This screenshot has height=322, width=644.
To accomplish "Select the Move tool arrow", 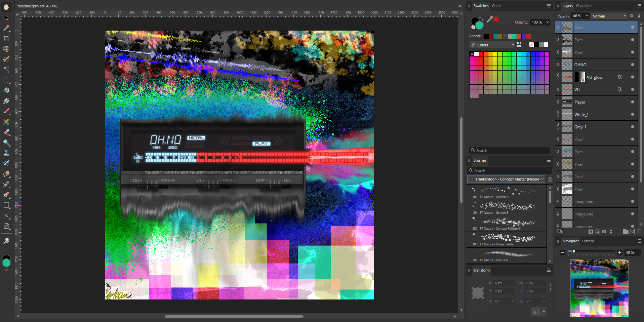I will [x=6, y=17].
